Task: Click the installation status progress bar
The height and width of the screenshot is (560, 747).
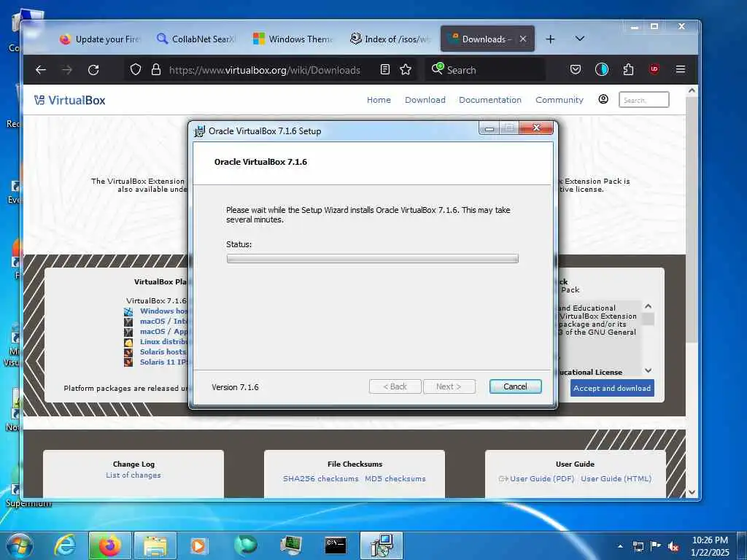Action: pos(373,259)
